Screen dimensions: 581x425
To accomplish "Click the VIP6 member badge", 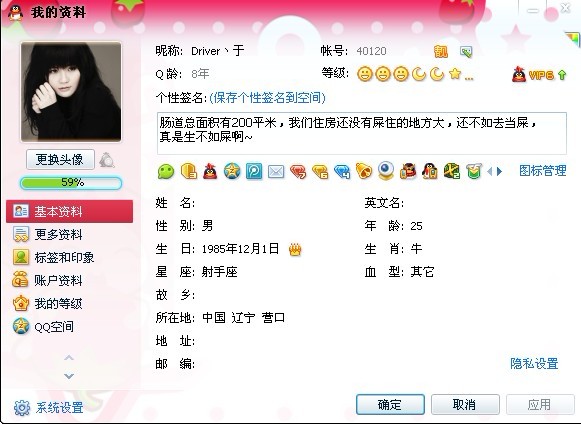I will [539, 75].
